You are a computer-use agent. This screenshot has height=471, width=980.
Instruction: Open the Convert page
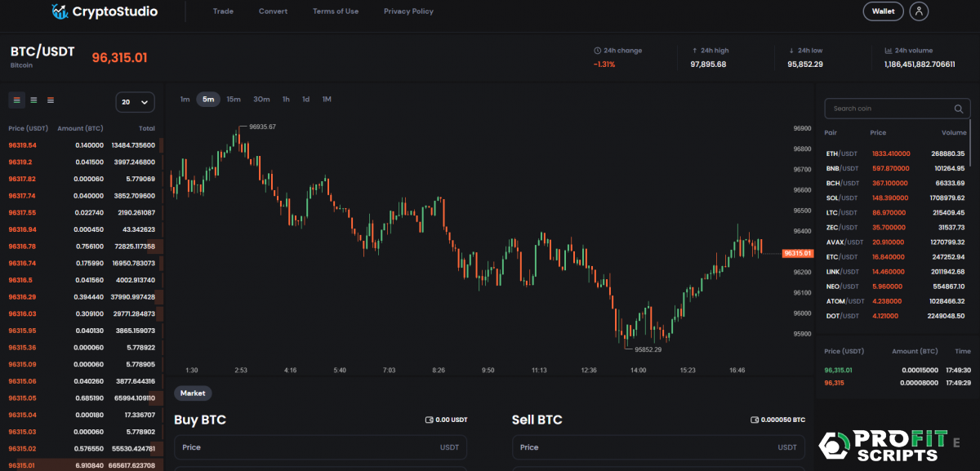[x=273, y=11]
